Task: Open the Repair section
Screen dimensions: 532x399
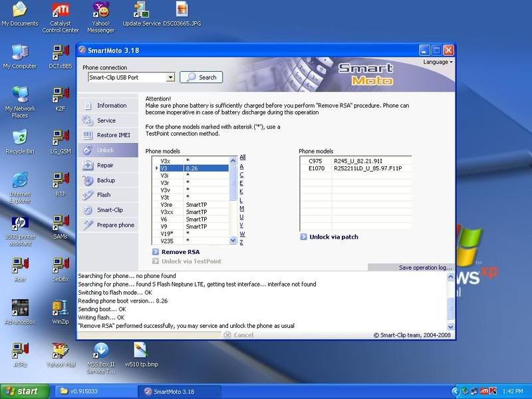Action: point(108,165)
